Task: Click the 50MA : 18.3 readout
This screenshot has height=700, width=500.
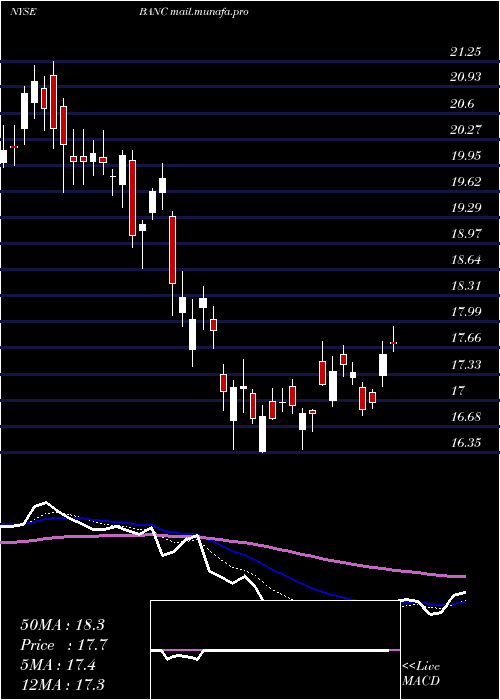Action: (x=62, y=625)
